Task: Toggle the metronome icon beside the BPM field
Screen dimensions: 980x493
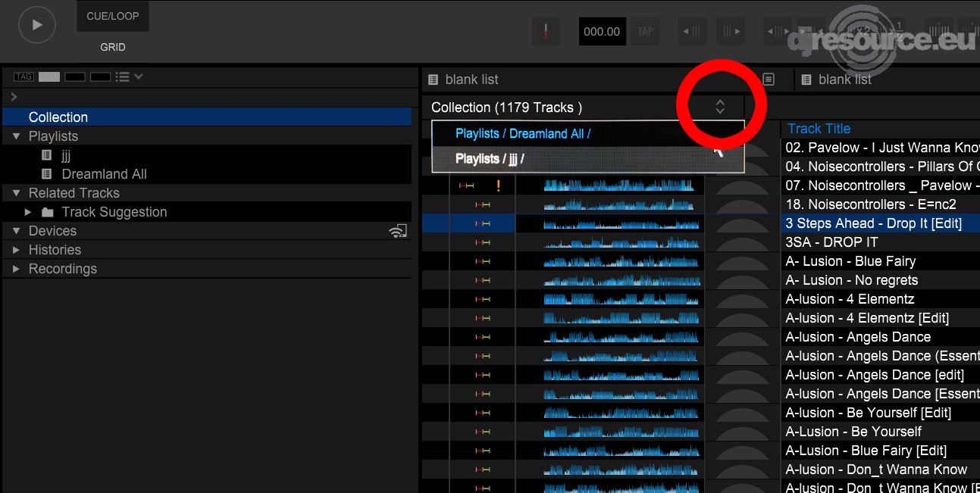Action: click(x=546, y=31)
